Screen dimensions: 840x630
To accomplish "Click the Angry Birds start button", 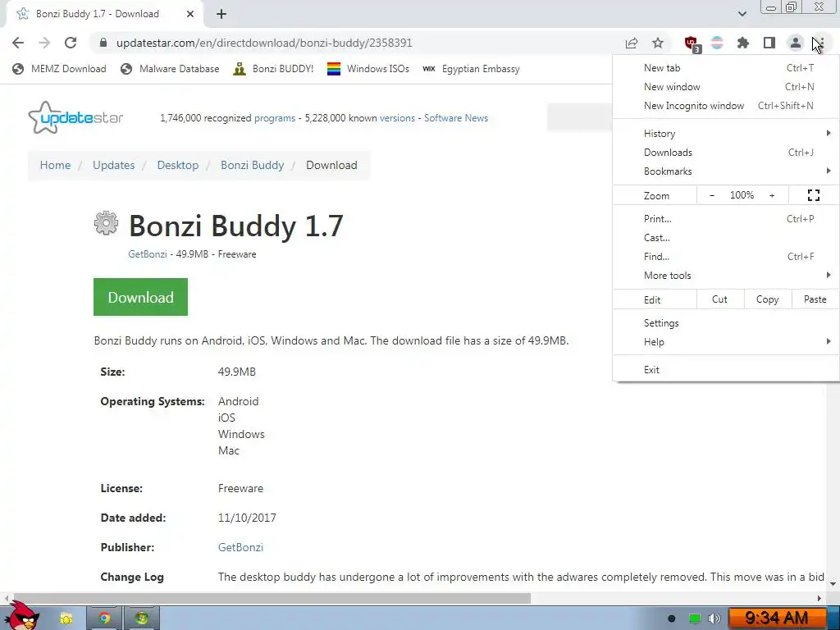I will pos(21,617).
